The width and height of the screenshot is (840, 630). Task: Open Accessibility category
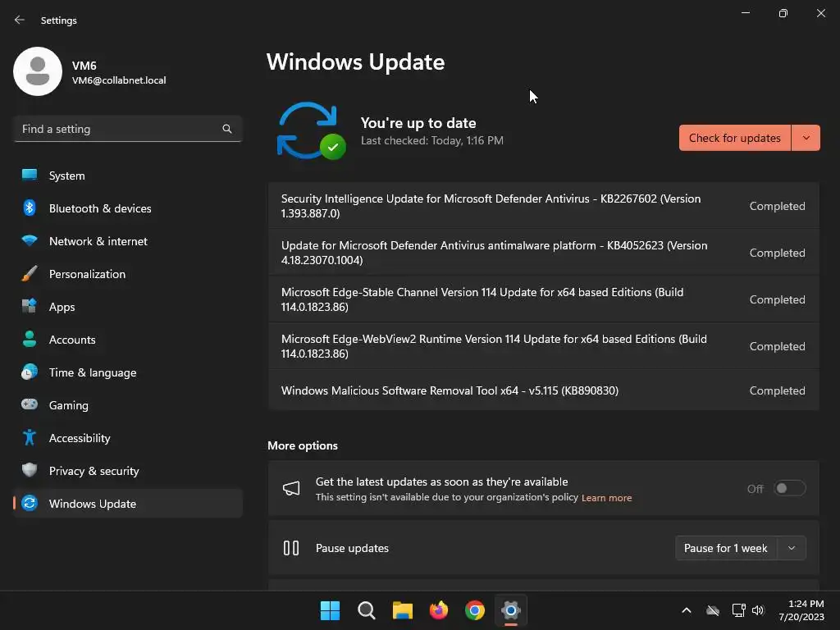[x=127, y=438]
